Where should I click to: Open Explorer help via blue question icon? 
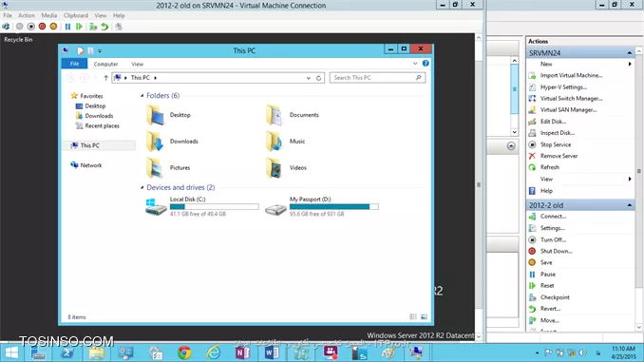click(426, 64)
